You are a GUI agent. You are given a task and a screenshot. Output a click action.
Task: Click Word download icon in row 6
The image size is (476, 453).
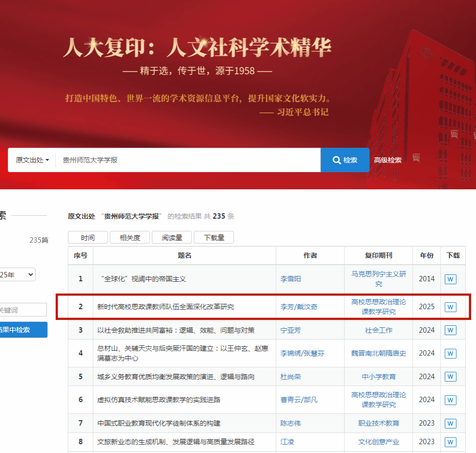tap(450, 400)
